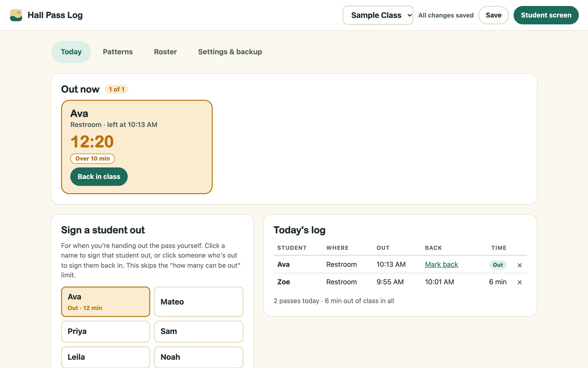Click the BACK column header

(433, 248)
